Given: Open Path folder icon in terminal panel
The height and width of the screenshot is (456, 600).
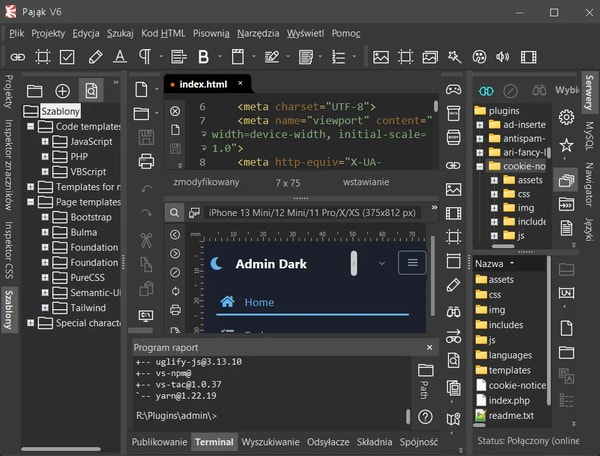Looking at the screenshot, I should pyautogui.click(x=425, y=370).
